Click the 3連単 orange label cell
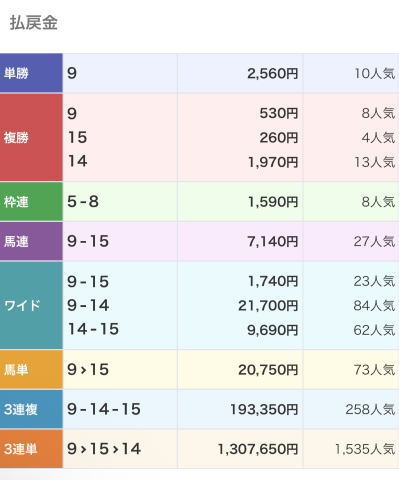 (31, 449)
